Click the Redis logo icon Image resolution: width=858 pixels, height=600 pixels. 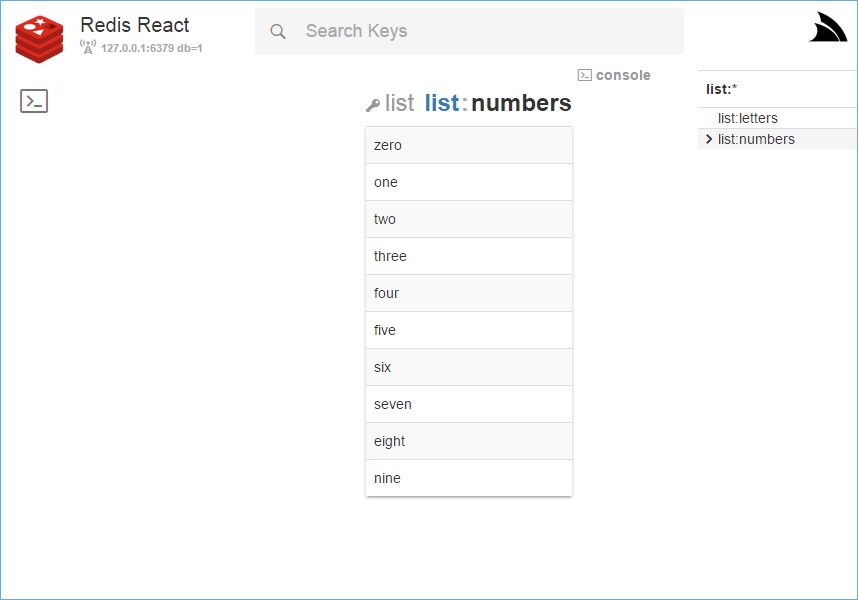click(x=39, y=37)
